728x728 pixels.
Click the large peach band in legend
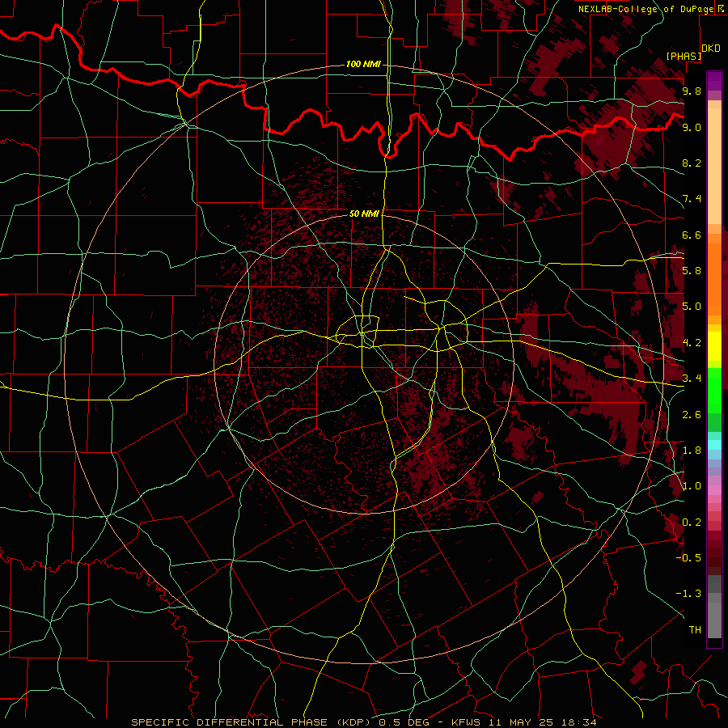click(x=714, y=166)
